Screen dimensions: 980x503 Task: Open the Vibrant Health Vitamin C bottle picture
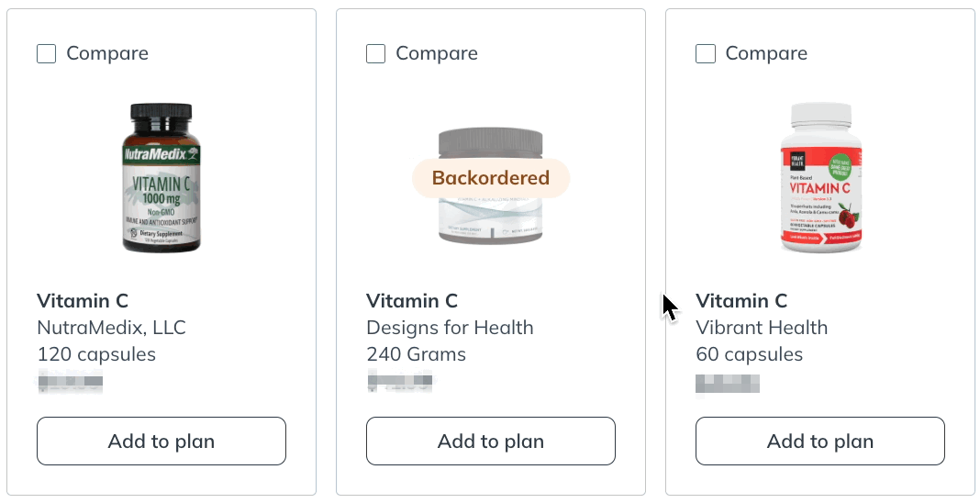tap(820, 178)
